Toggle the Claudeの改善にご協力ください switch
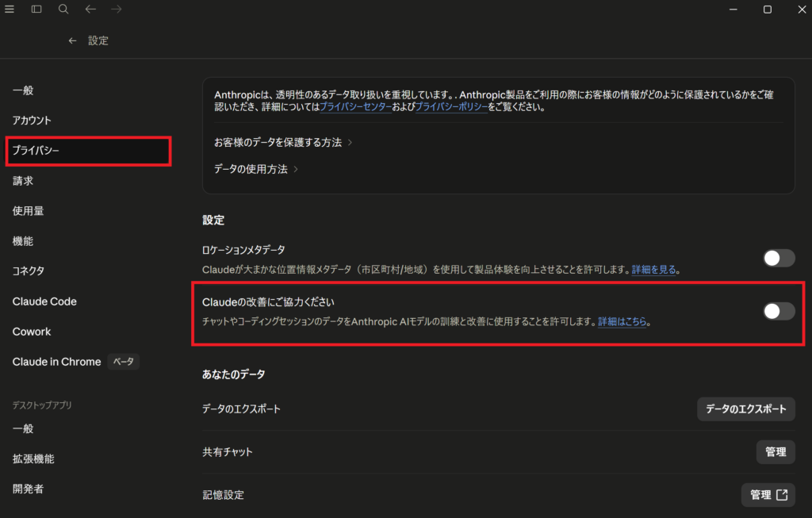Screen dimensions: 812x518 779,311
